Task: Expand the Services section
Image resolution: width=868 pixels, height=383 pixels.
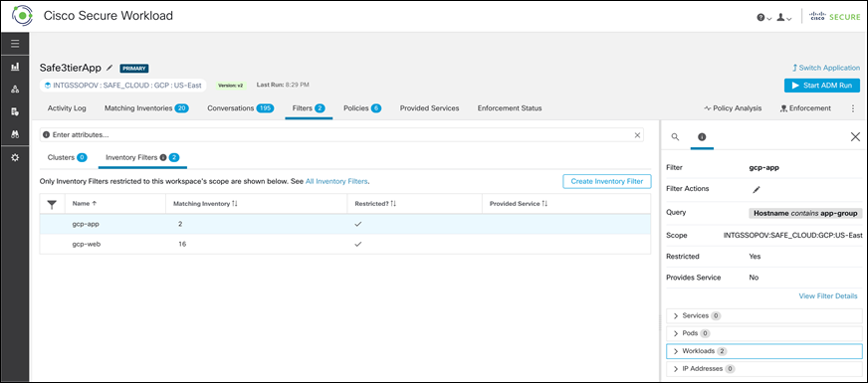Action: click(x=763, y=316)
